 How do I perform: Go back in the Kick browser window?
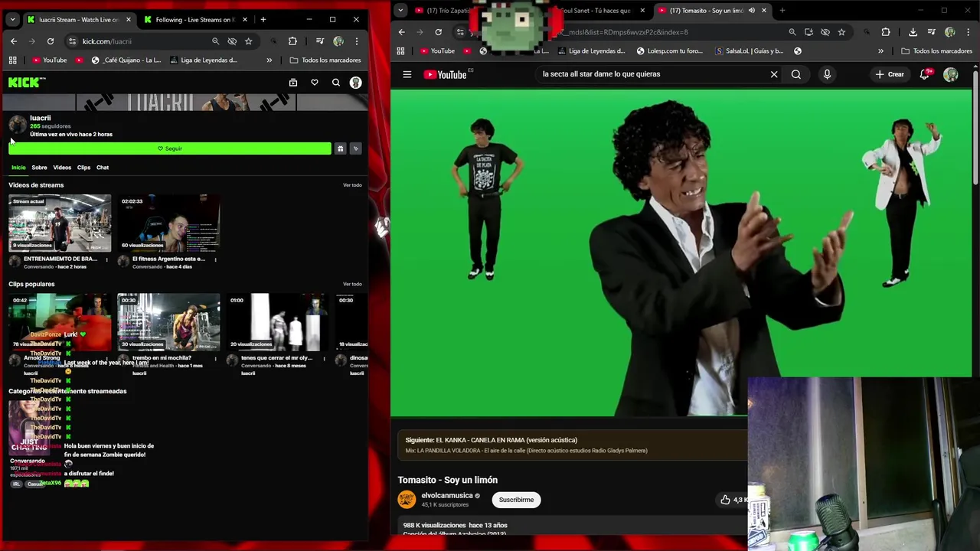point(14,41)
